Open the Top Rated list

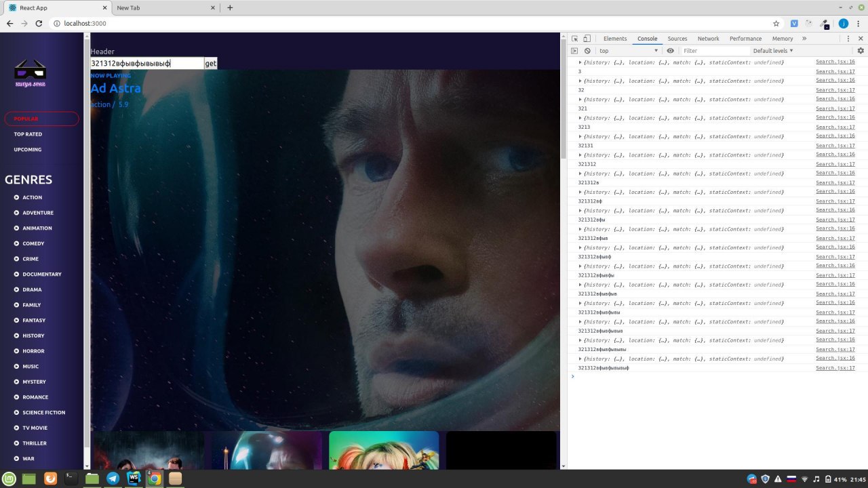[x=28, y=134]
